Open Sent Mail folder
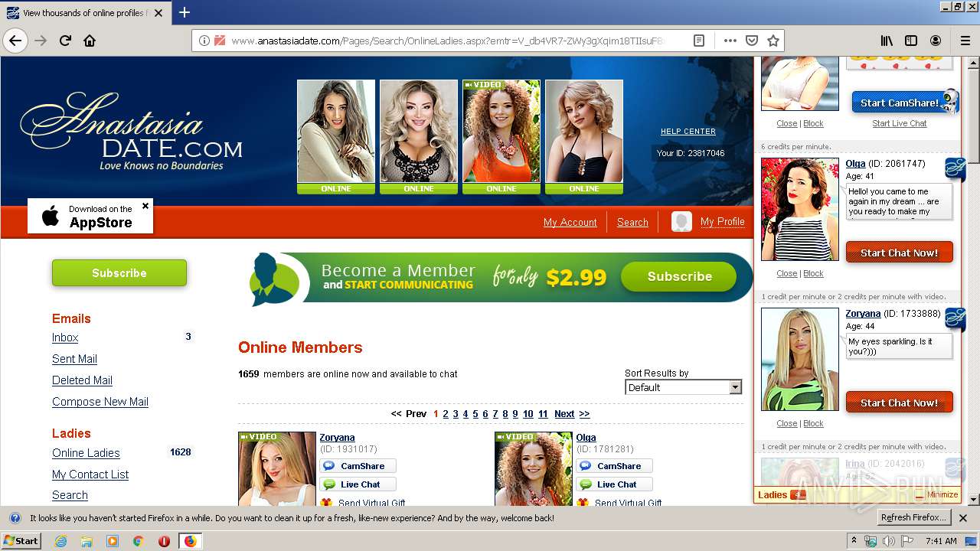Viewport: 980px width, 551px height. (74, 359)
